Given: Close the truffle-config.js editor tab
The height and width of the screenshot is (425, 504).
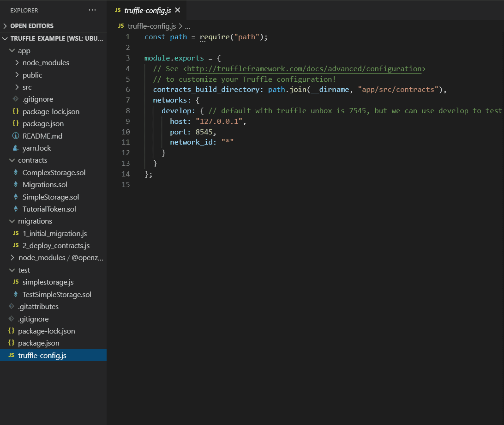Looking at the screenshot, I should pos(178,10).
